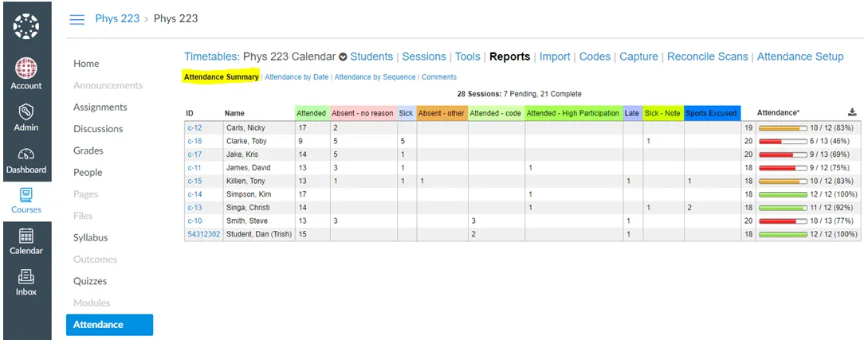Select the '10 / 13 (77%)' value for Steve Smith

834,221
